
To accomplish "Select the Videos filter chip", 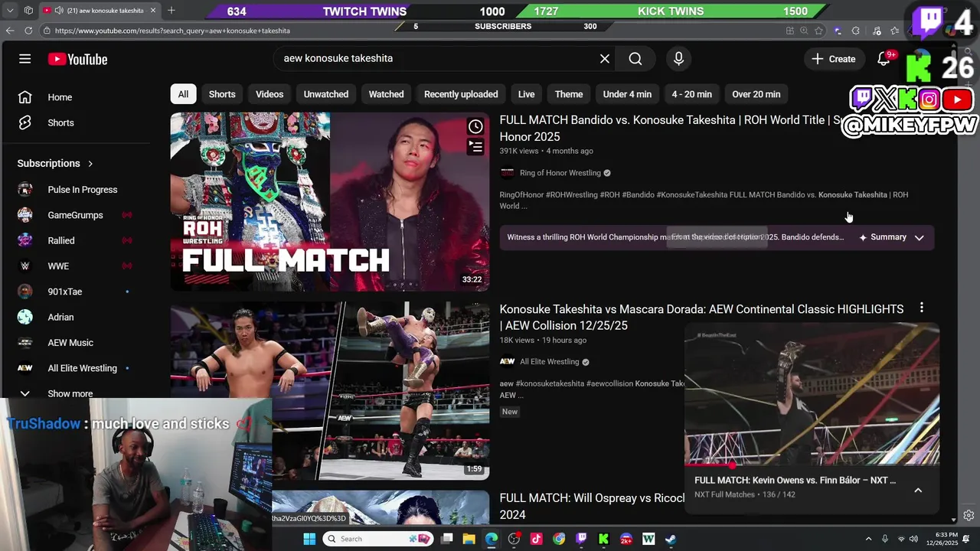I will coord(269,94).
